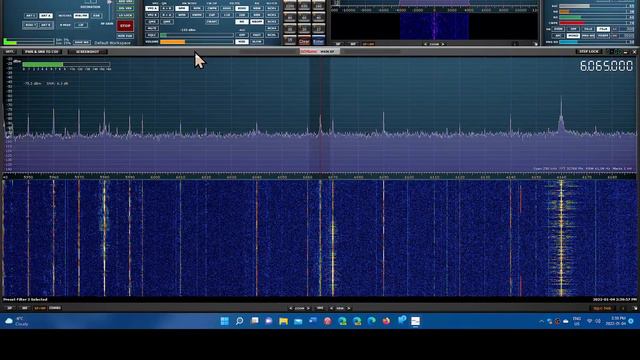Choose the highlighted AM mode button
Viewport: 640px width, 360px height.
click(x=182, y=9)
